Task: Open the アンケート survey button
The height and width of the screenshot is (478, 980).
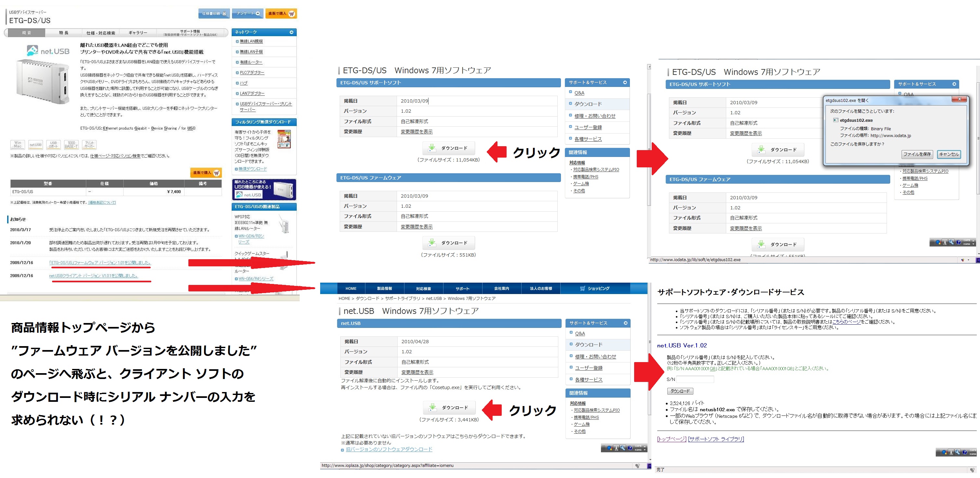Action: coord(247,13)
